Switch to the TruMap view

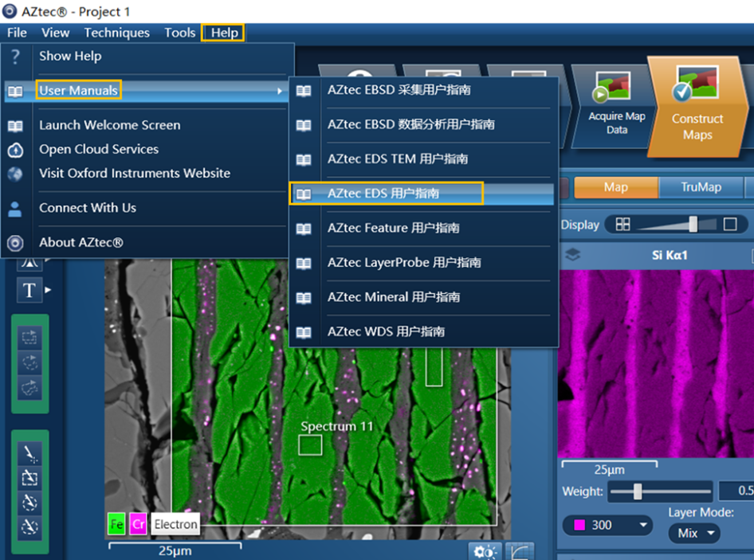[700, 187]
